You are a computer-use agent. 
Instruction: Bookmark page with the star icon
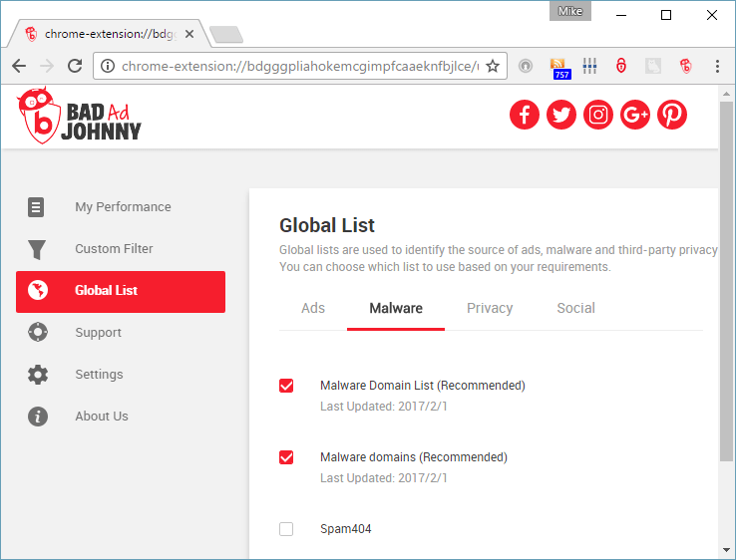pos(493,66)
